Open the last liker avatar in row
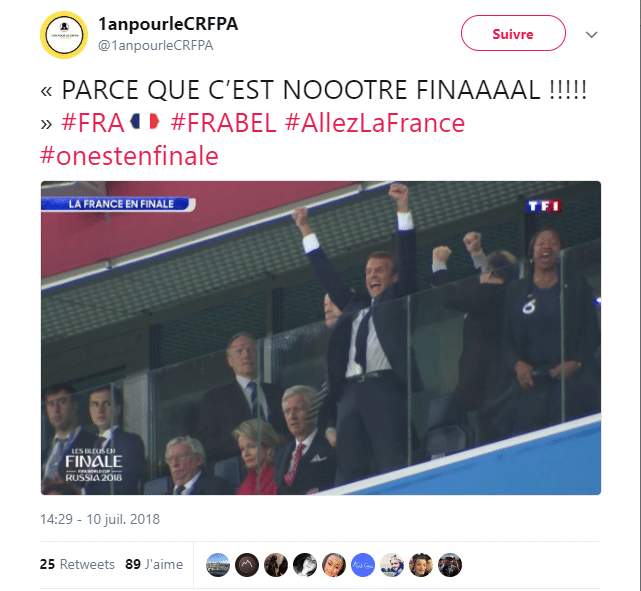641x591 pixels. click(x=450, y=565)
